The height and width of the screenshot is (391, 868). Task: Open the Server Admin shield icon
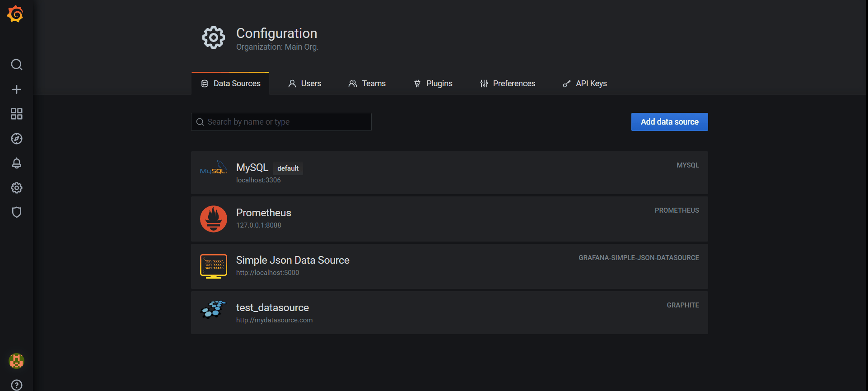point(17,212)
